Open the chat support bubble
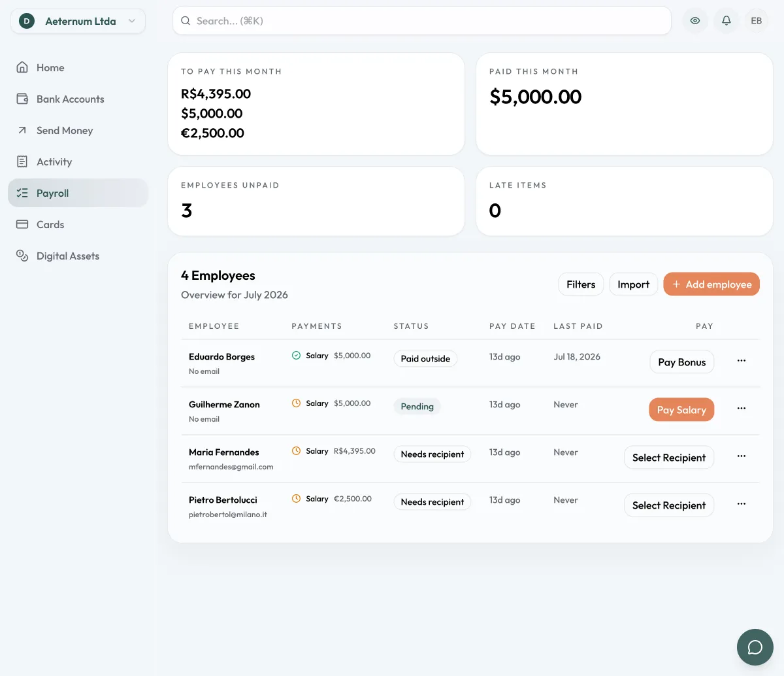 (x=755, y=647)
